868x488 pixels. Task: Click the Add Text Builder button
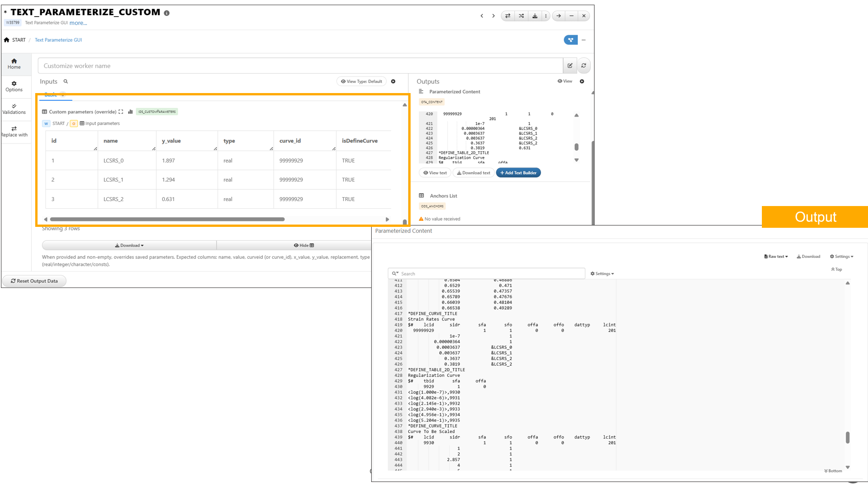[518, 173]
